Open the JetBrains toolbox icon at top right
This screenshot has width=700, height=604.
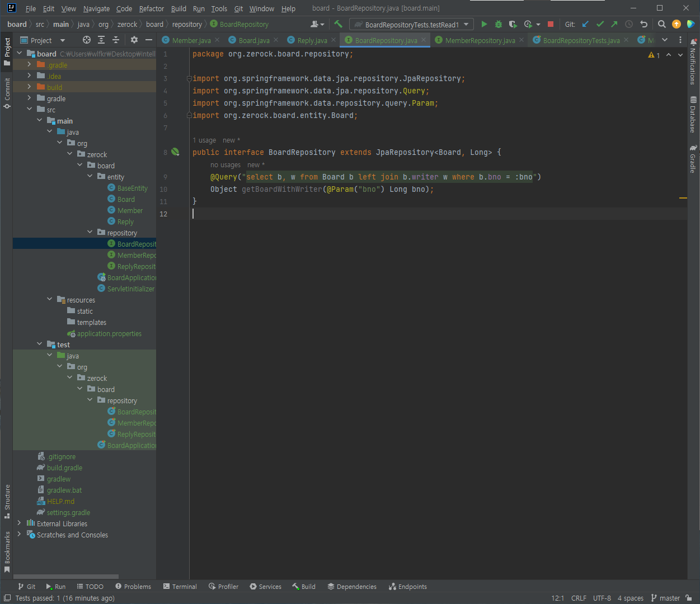click(x=691, y=24)
